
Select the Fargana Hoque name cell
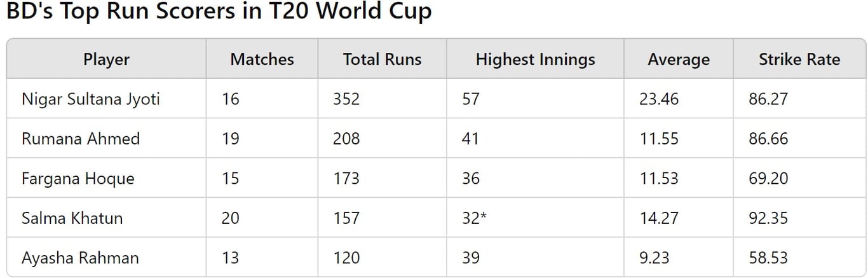click(78, 179)
